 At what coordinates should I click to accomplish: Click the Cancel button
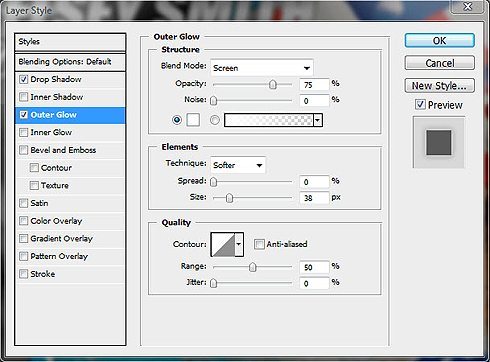(439, 63)
